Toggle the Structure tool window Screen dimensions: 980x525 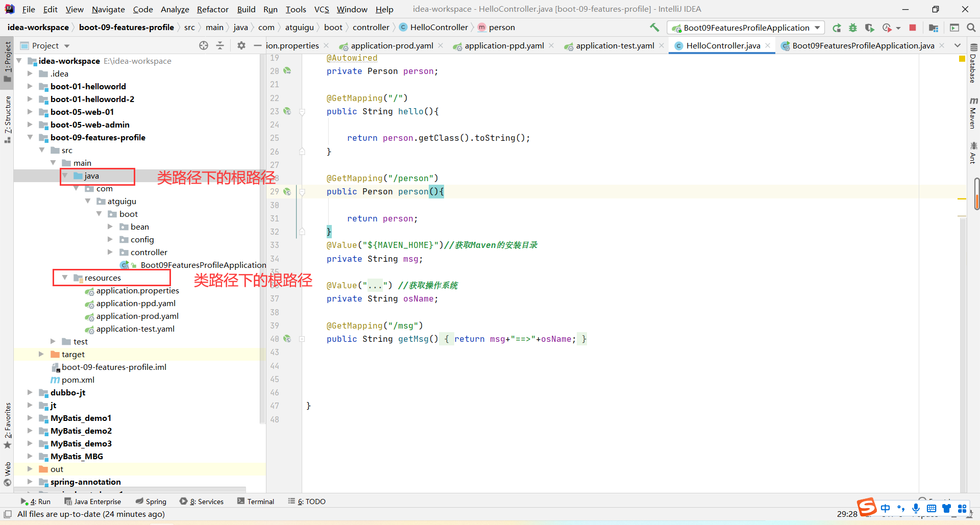tap(8, 118)
